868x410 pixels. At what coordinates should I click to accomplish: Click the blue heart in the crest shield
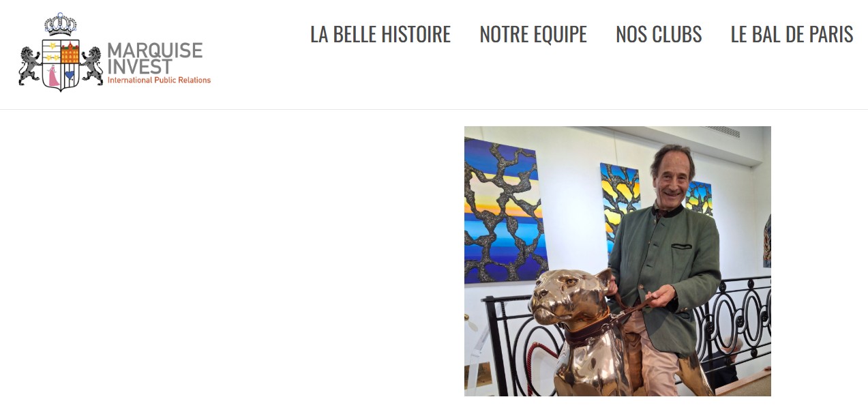click(70, 75)
